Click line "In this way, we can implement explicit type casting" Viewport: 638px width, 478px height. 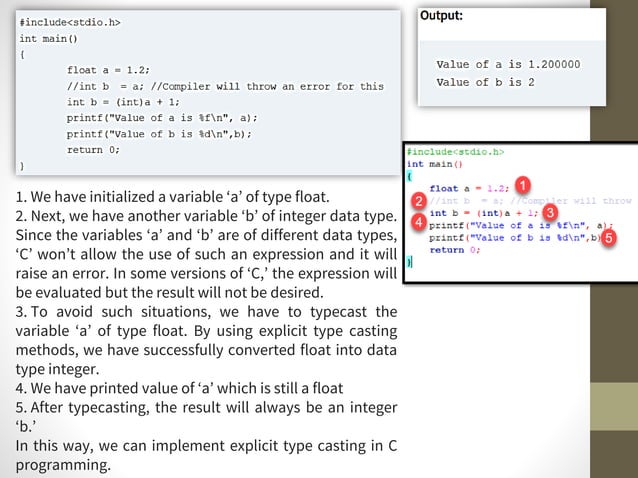(206, 446)
